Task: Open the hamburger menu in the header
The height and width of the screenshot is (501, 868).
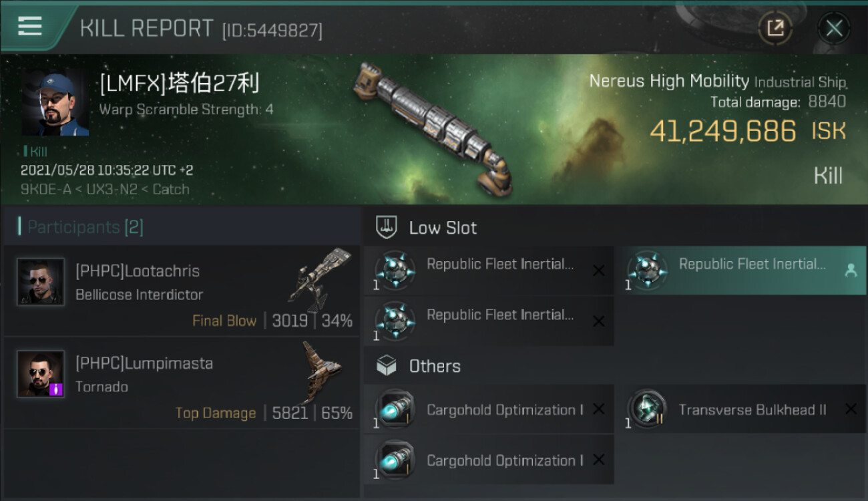Action: pyautogui.click(x=30, y=27)
